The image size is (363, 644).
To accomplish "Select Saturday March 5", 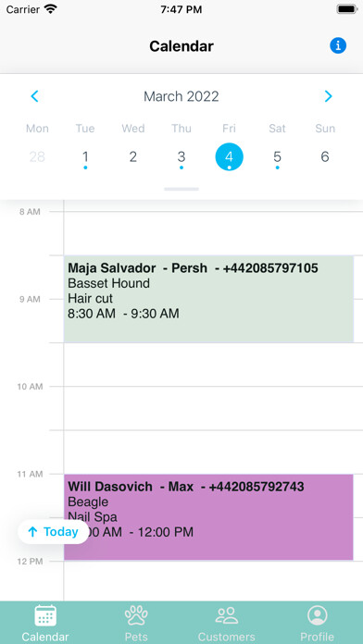I will coord(278,157).
